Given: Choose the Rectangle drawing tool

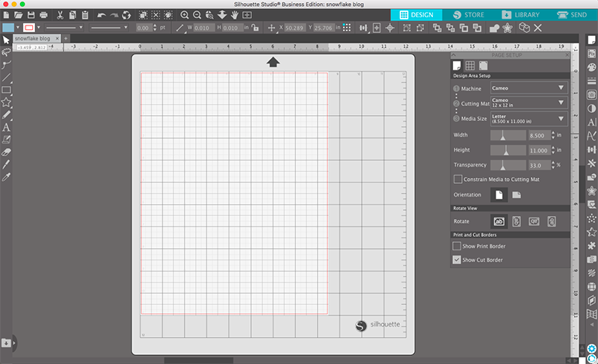Looking at the screenshot, I should click(x=6, y=90).
